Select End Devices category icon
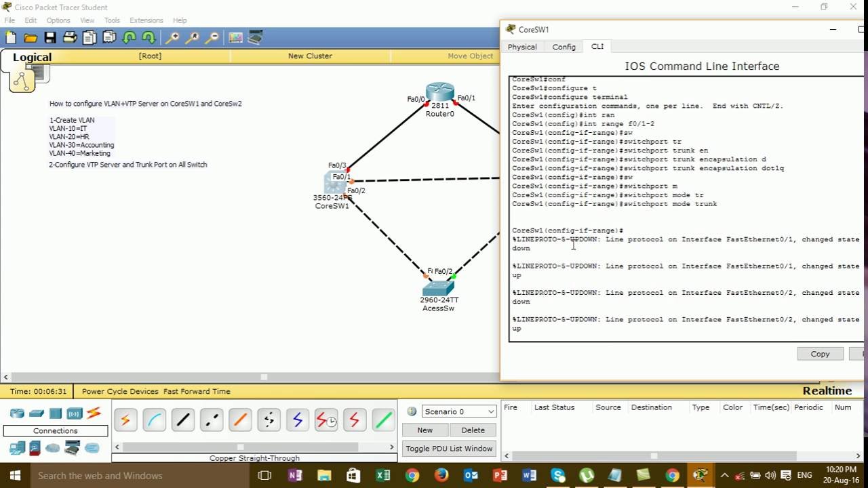 click(17, 448)
